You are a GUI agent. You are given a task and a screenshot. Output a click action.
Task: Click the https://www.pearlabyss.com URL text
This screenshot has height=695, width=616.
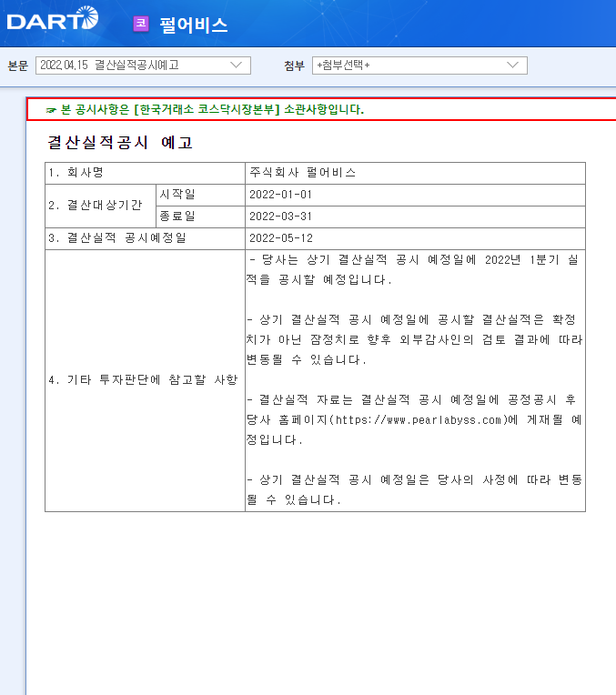click(419, 420)
